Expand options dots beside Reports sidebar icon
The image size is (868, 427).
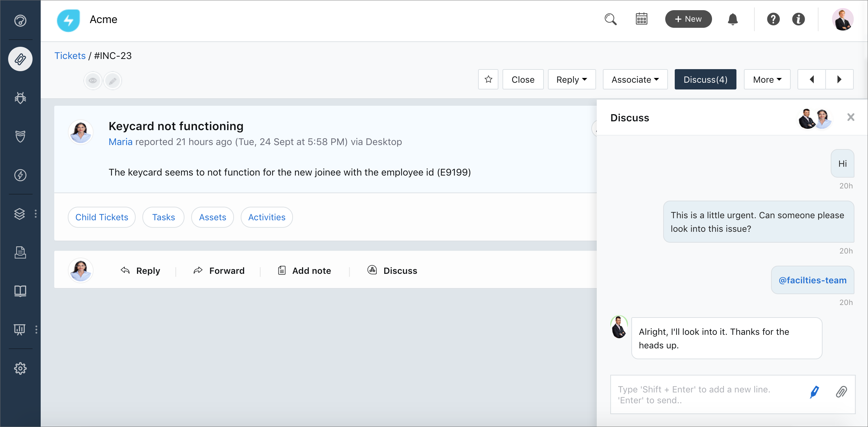(36, 330)
